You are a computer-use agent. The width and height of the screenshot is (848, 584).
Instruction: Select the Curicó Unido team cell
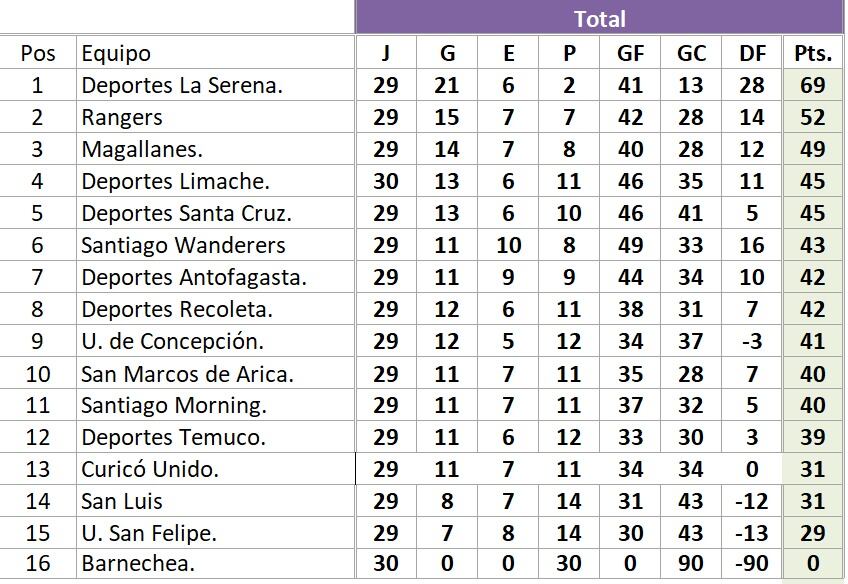(x=215, y=469)
